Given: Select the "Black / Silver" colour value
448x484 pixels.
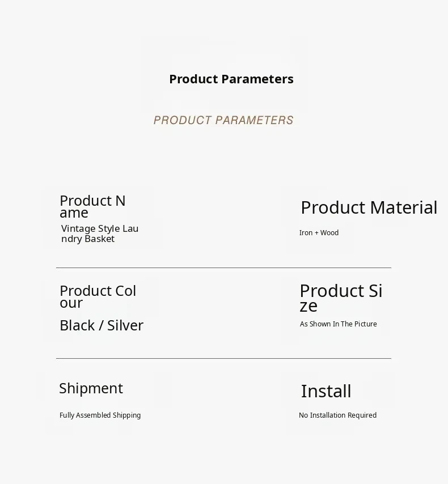Looking at the screenshot, I should point(102,325).
